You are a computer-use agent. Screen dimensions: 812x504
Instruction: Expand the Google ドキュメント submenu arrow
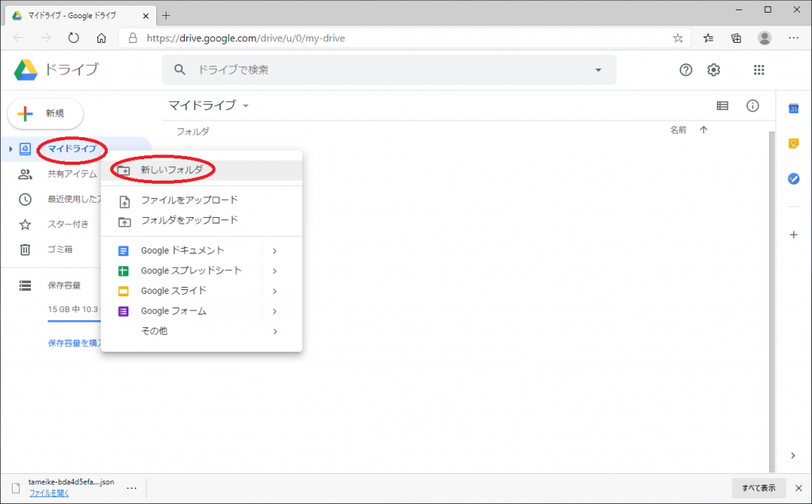[x=274, y=250]
